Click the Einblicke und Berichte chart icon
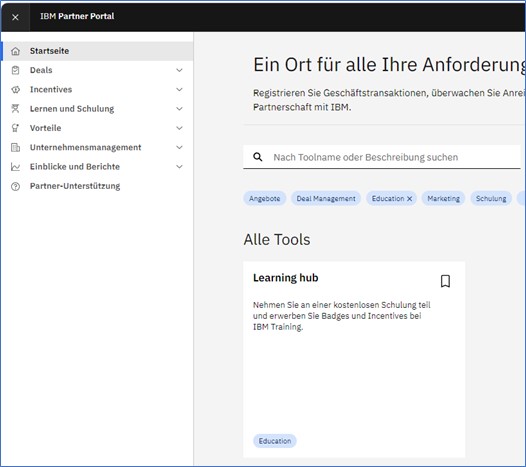The width and height of the screenshot is (526, 467). [x=15, y=167]
